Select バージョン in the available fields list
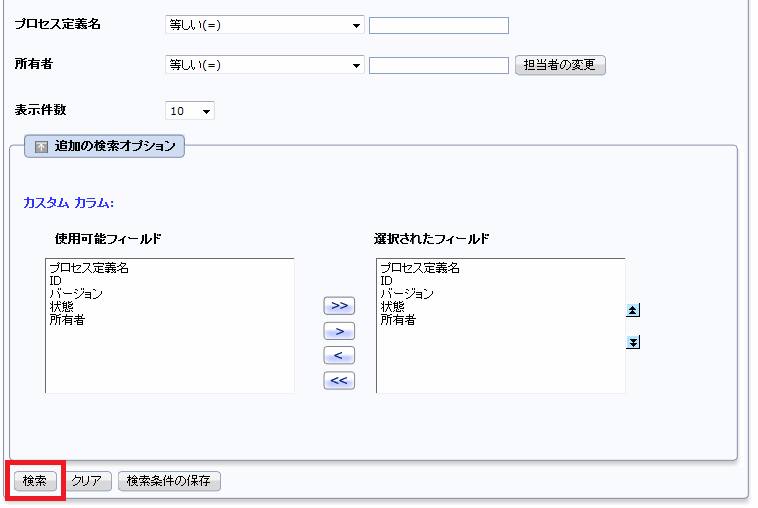 pos(76,294)
